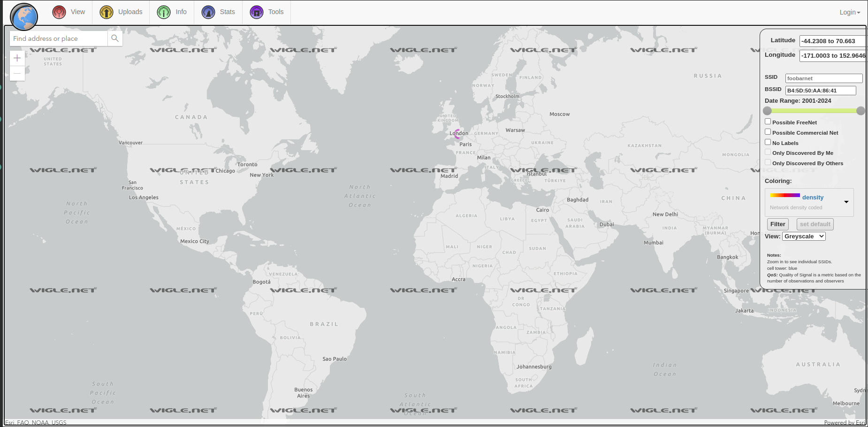Toggle the No Labels checkbox

click(x=768, y=142)
